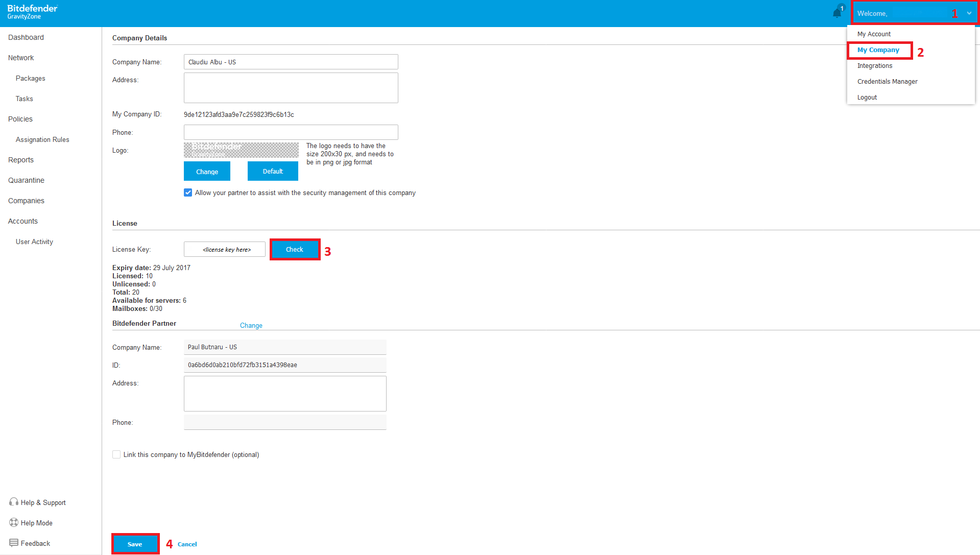The height and width of the screenshot is (555, 980).
Task: Go to Network in the sidebar
Action: click(x=21, y=58)
